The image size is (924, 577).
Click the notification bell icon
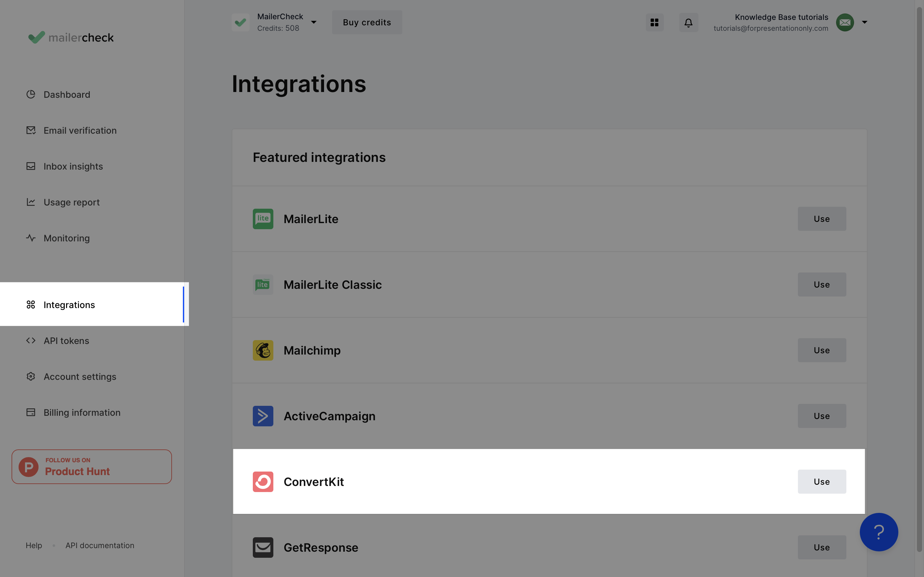click(689, 22)
